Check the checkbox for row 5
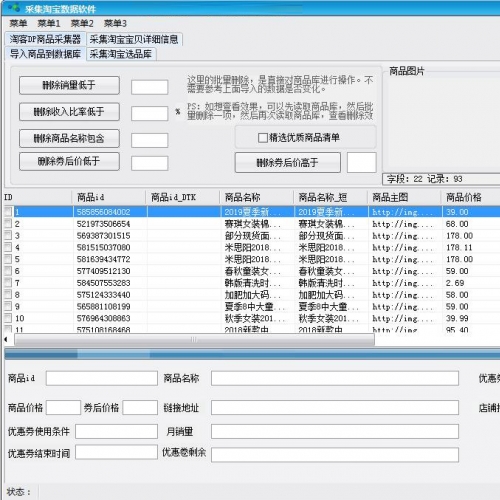The image size is (500, 500). [x=8, y=259]
